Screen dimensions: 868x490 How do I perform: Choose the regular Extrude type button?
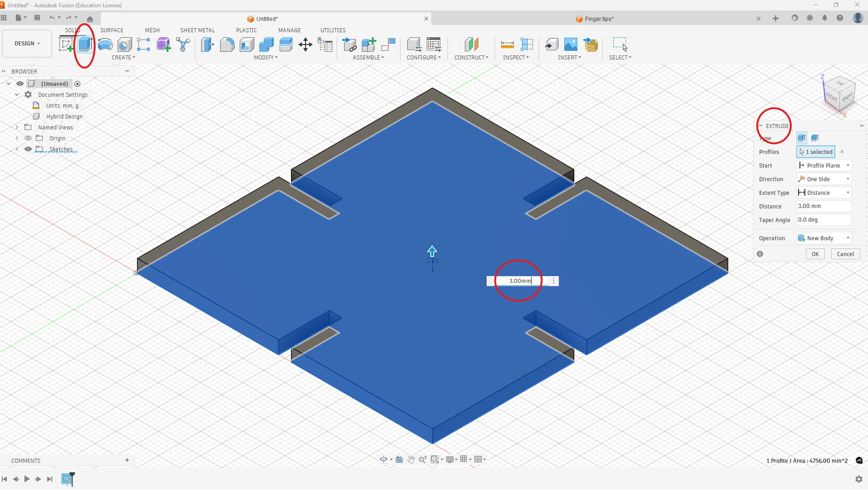click(x=802, y=138)
